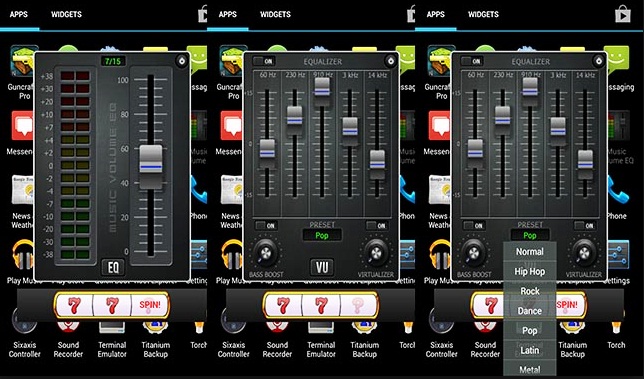
Task: Open the Pop preset dropdown above the VU button
Action: pyautogui.click(x=322, y=235)
